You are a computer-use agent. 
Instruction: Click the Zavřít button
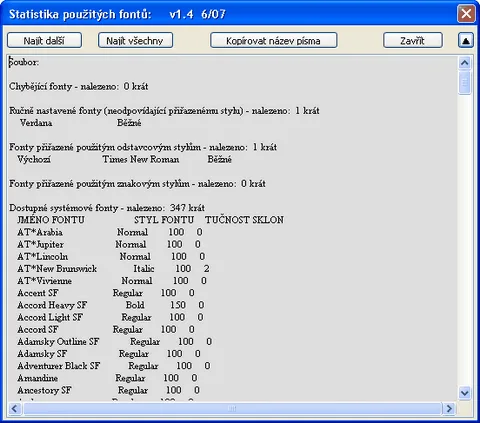pyautogui.click(x=413, y=40)
